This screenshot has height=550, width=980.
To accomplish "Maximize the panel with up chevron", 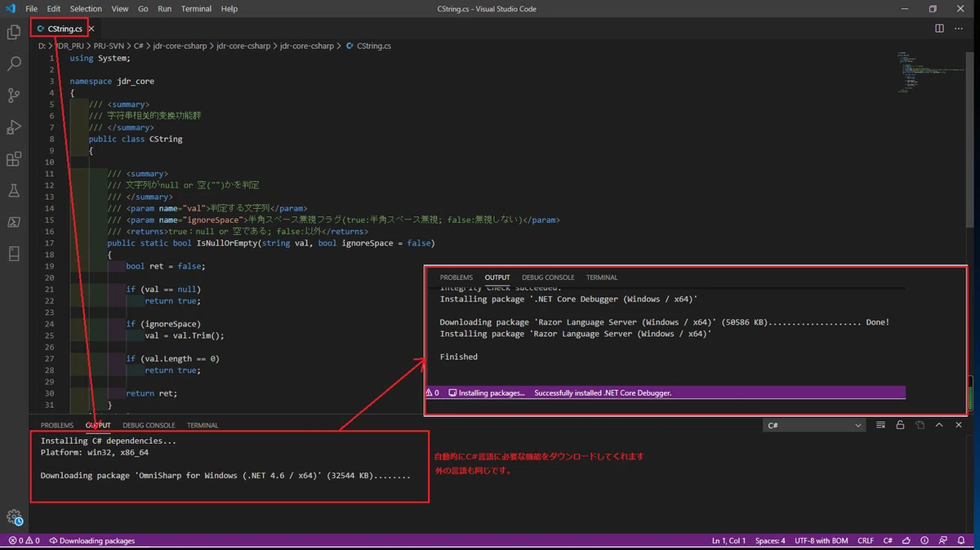I will 939,425.
